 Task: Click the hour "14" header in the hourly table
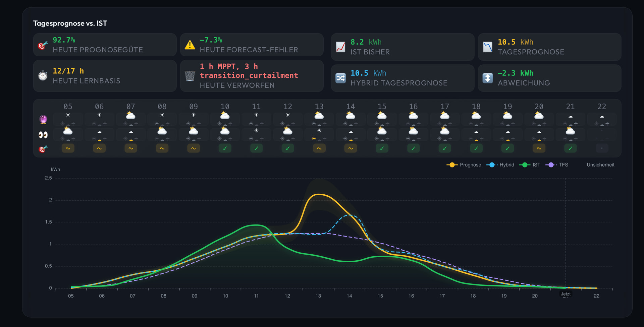click(x=351, y=107)
